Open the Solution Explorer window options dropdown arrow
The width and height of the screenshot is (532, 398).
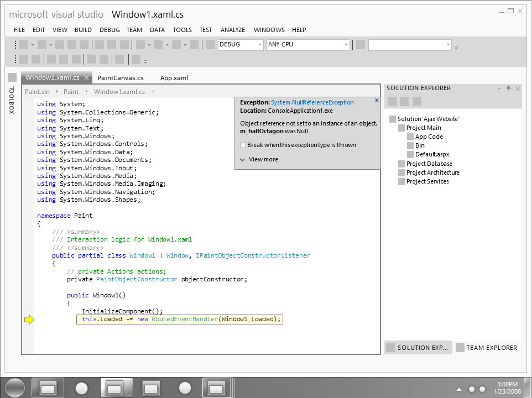click(x=499, y=88)
